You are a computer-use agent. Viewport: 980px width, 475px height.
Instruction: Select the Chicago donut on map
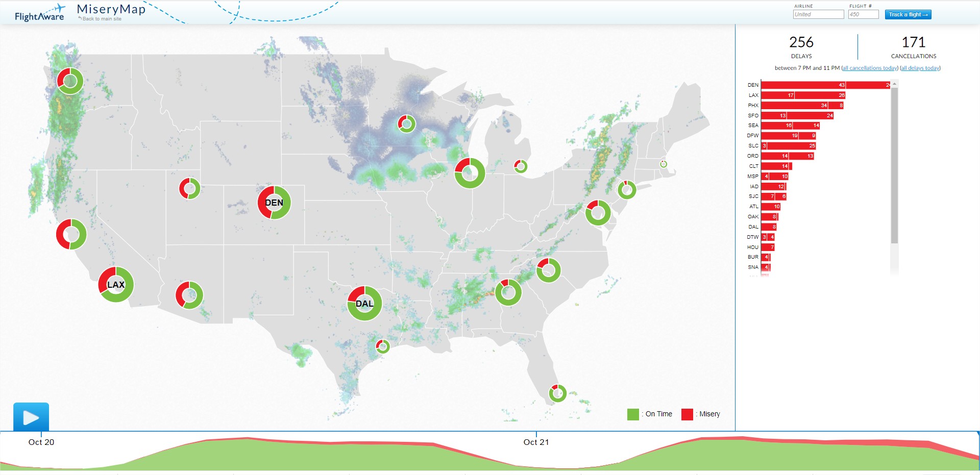point(470,173)
